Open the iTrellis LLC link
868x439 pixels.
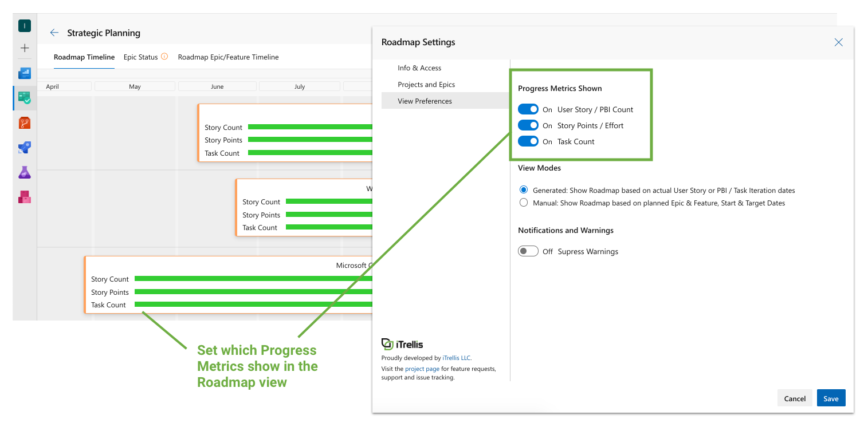457,358
